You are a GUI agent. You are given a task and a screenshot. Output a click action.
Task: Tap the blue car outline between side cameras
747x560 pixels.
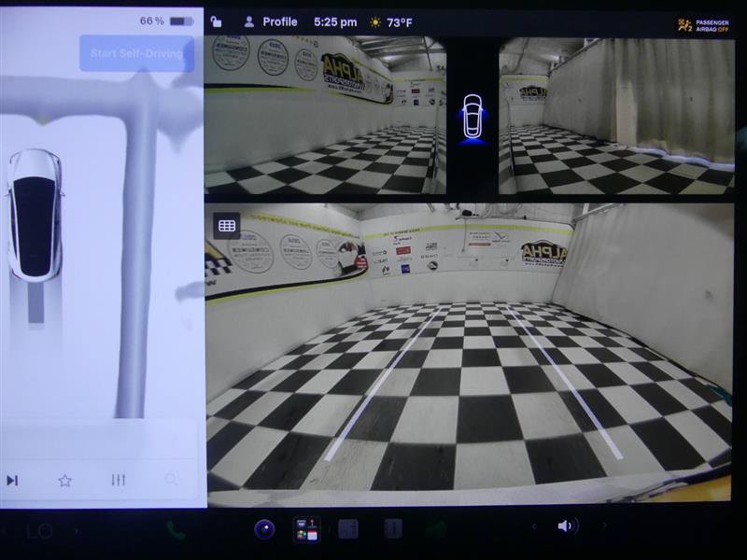472,118
